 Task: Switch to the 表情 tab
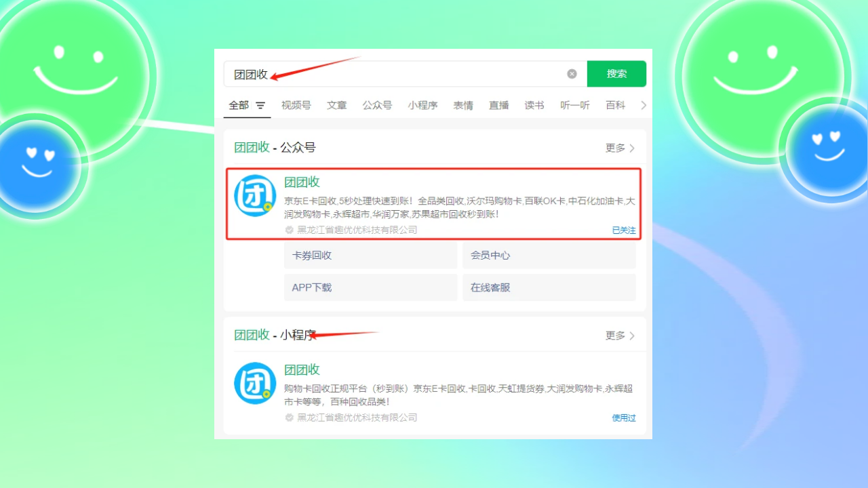coord(463,105)
